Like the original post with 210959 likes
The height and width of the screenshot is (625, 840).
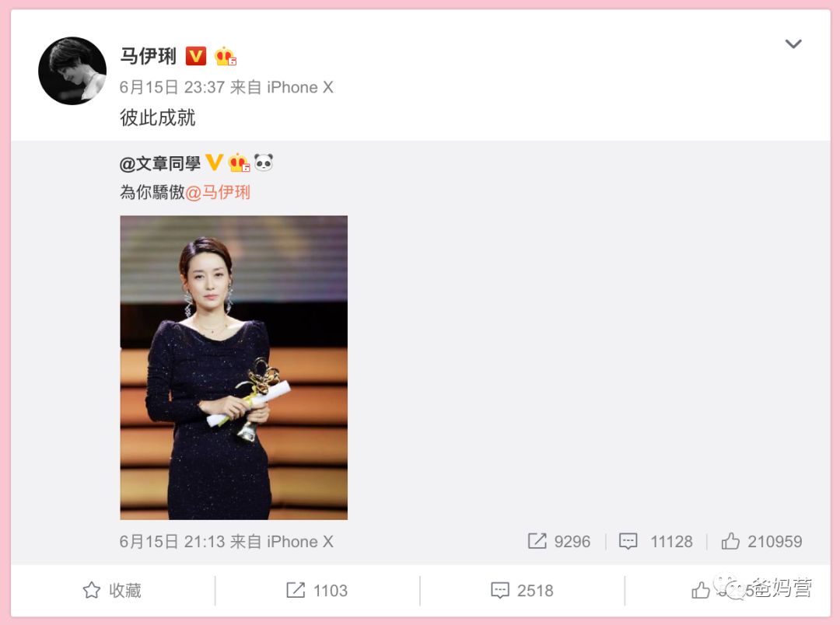point(761,542)
